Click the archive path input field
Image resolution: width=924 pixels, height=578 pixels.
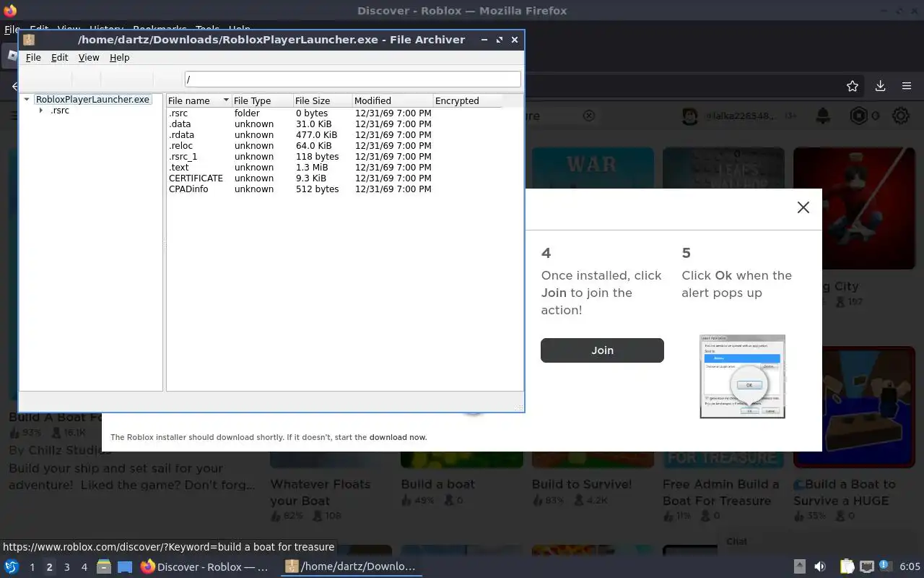[x=352, y=79]
